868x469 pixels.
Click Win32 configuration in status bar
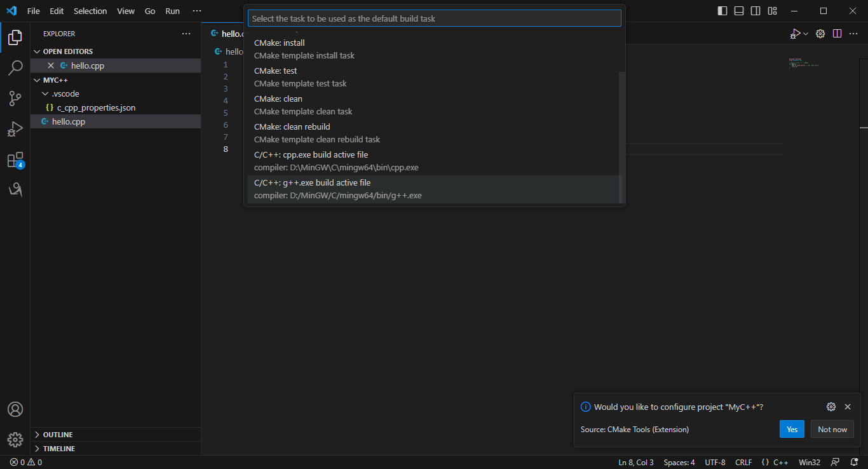pyautogui.click(x=810, y=463)
